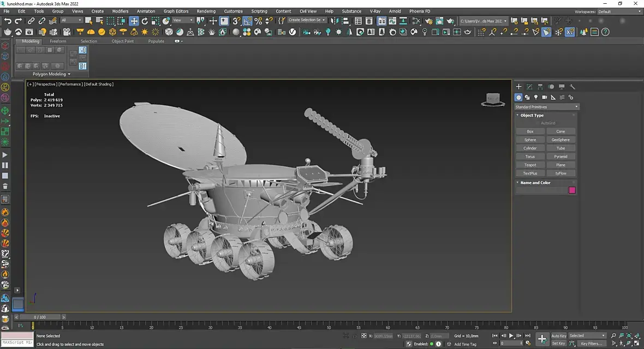Click the Key Filters button

click(591, 344)
